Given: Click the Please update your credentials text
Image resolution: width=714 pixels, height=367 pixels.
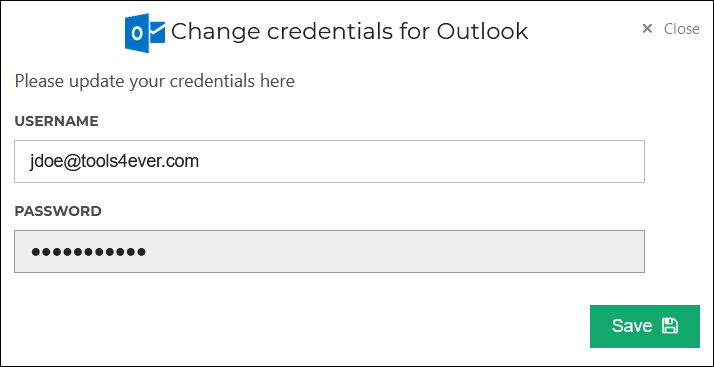Looking at the screenshot, I should click(x=155, y=81).
